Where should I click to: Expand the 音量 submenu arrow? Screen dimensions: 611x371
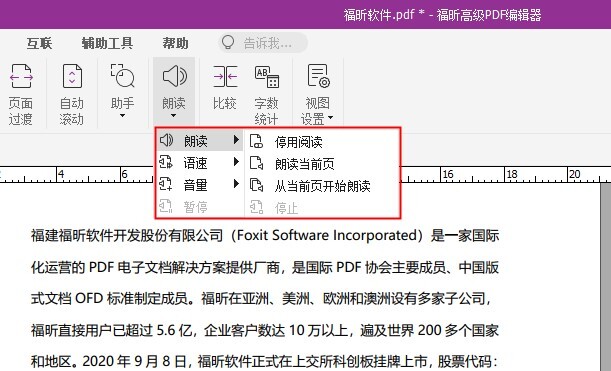pyautogui.click(x=236, y=183)
